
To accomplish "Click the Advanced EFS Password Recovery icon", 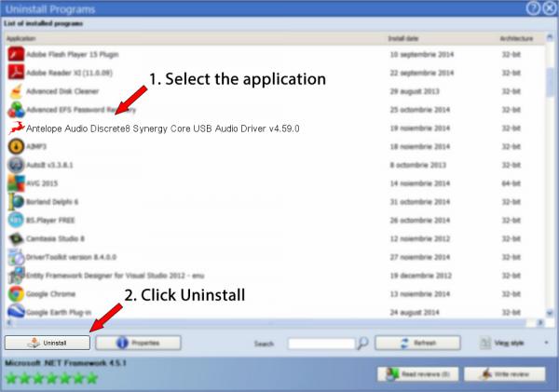I will tap(16, 110).
